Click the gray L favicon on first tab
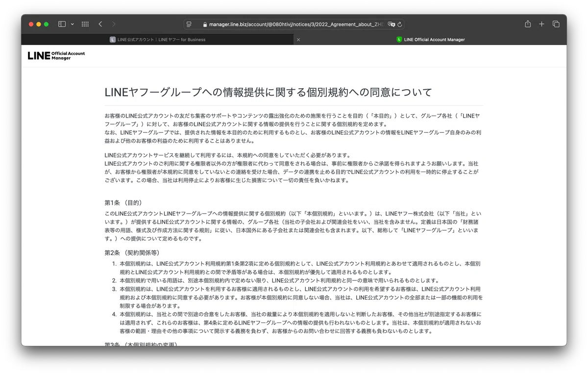Screen dimensions: 588x374 113,40
